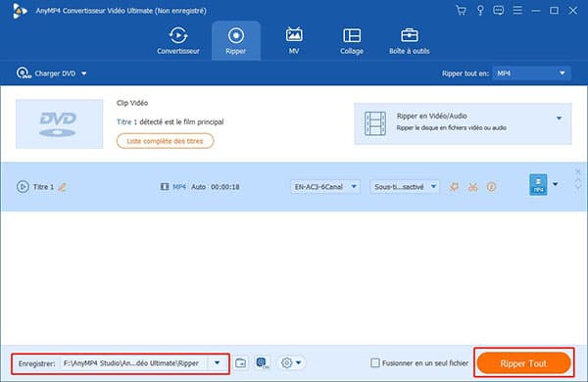
Task: Click the scissors trim icon
Action: click(x=473, y=187)
